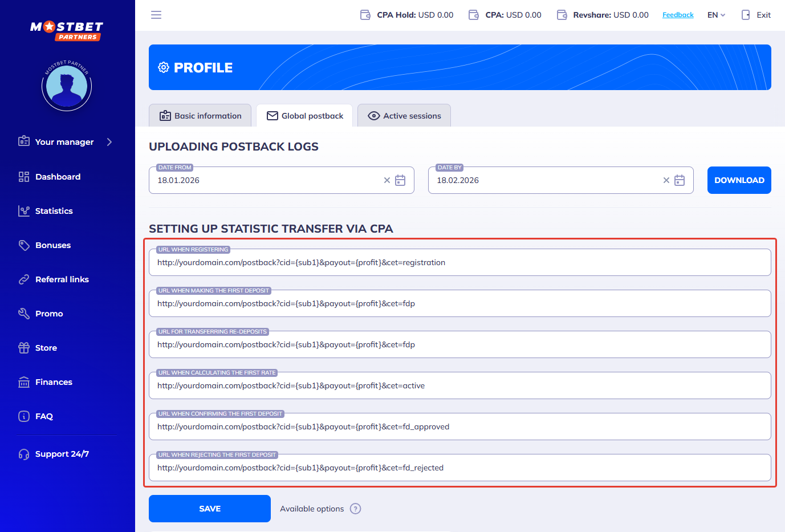Go to Statistics in the sidebar

[x=54, y=211]
